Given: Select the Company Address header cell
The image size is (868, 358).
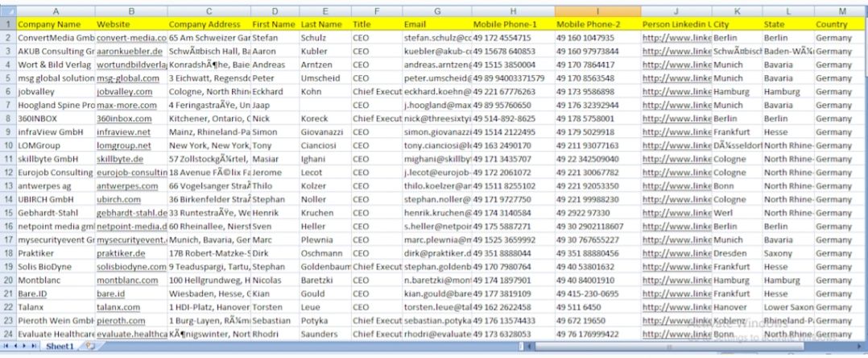Looking at the screenshot, I should 209,24.
